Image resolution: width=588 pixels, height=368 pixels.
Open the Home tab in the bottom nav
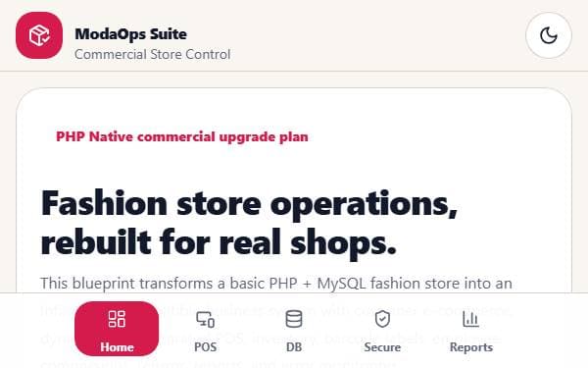tap(117, 329)
